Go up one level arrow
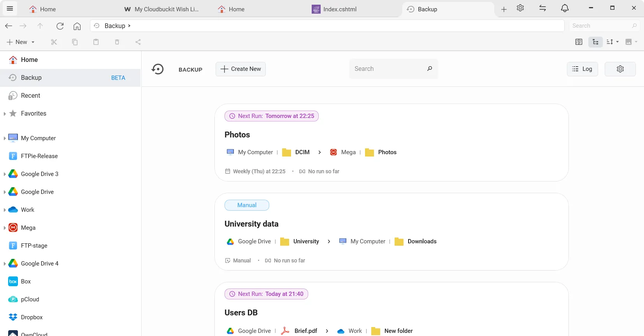The image size is (644, 336). [40, 26]
